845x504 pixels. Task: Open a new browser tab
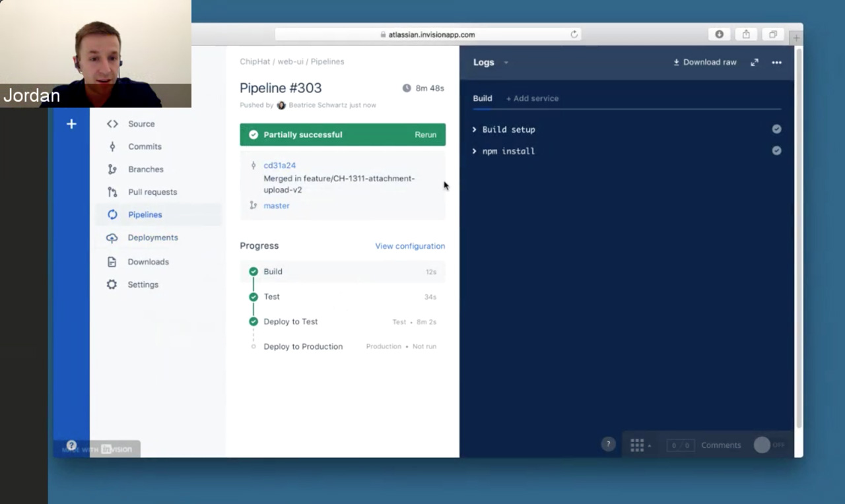tap(796, 38)
